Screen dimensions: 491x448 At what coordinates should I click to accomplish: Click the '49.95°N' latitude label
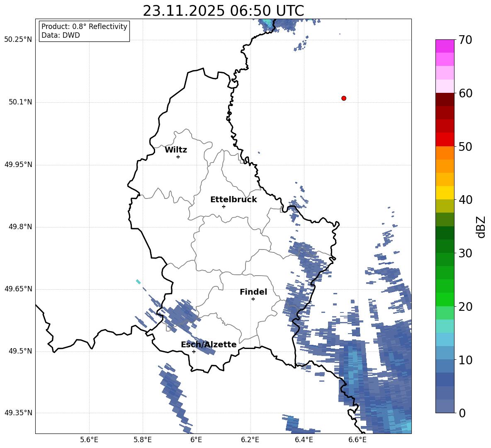(18, 165)
